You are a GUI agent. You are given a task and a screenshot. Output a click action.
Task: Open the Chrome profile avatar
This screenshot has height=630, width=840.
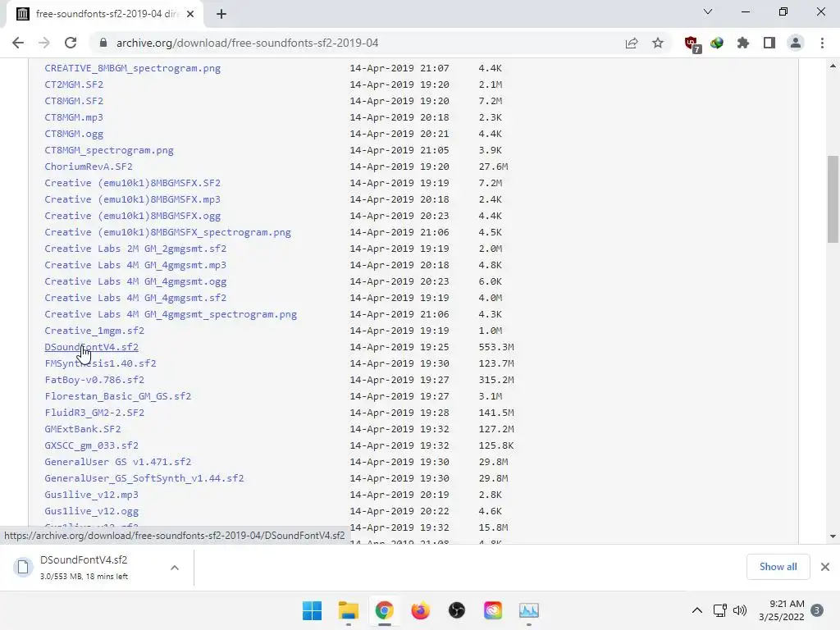click(796, 43)
